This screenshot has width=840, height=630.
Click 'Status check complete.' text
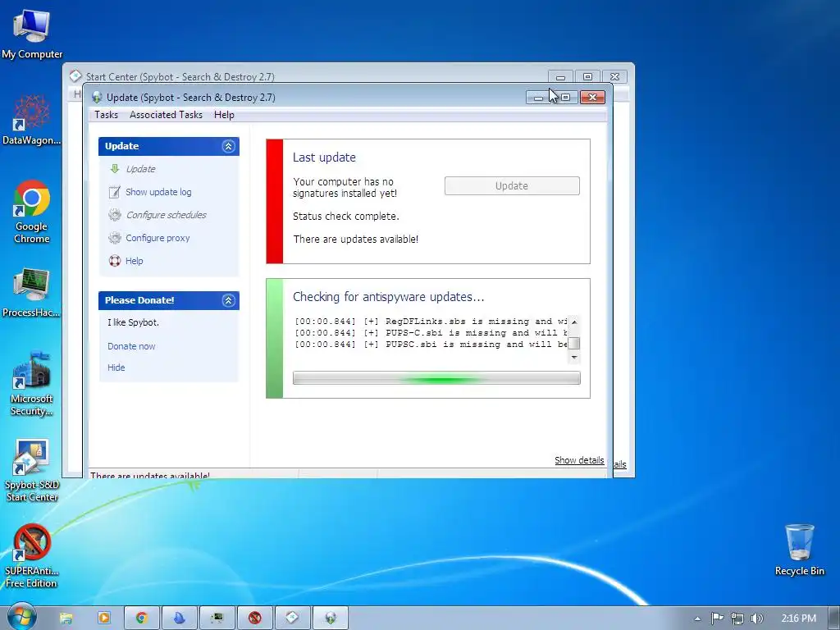click(346, 217)
